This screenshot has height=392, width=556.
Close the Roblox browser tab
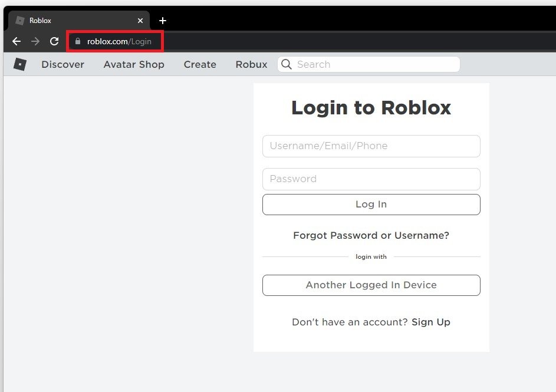tap(140, 21)
